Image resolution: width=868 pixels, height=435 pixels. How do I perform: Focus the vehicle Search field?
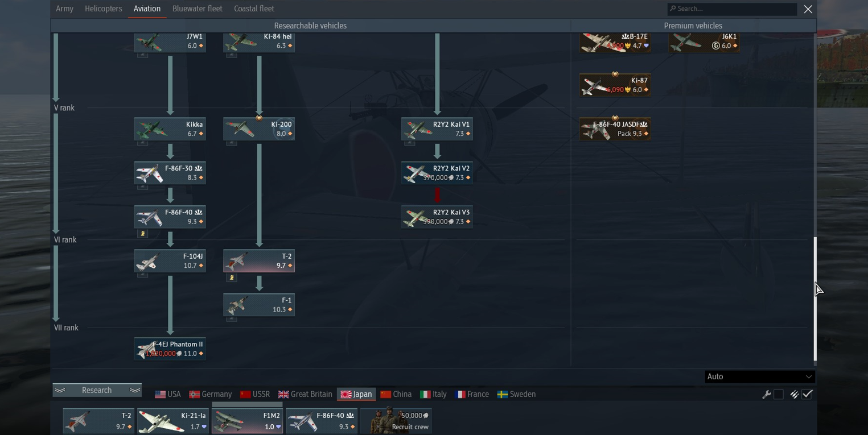click(732, 9)
